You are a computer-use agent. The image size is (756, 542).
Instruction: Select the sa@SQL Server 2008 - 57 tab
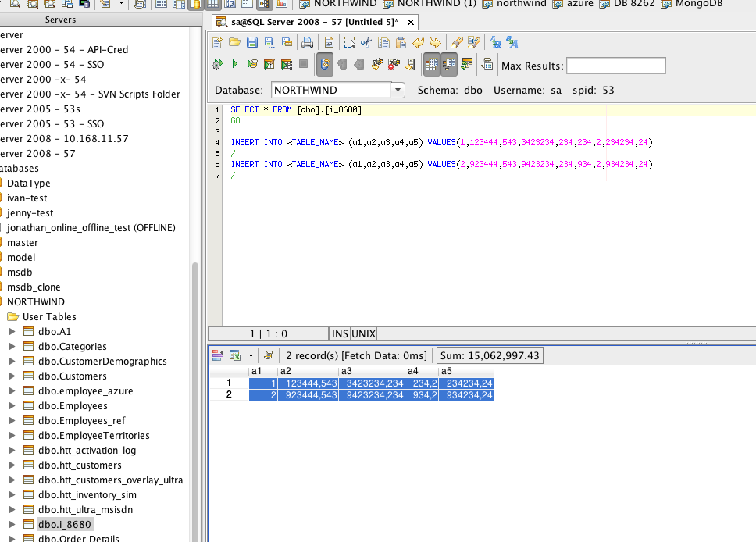(315, 22)
